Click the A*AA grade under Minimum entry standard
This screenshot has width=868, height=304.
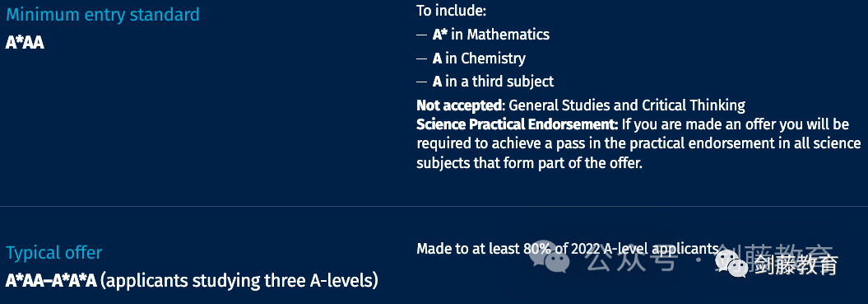tap(25, 43)
